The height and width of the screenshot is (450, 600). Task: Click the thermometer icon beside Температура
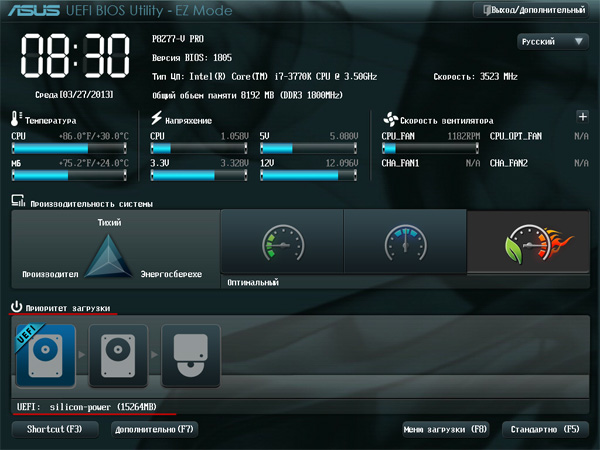(17, 117)
